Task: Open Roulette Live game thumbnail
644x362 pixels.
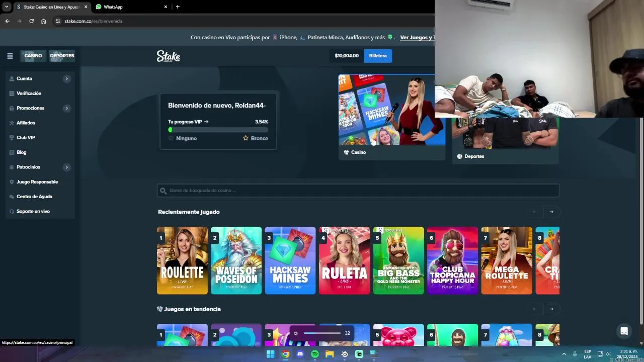Action: point(182,260)
